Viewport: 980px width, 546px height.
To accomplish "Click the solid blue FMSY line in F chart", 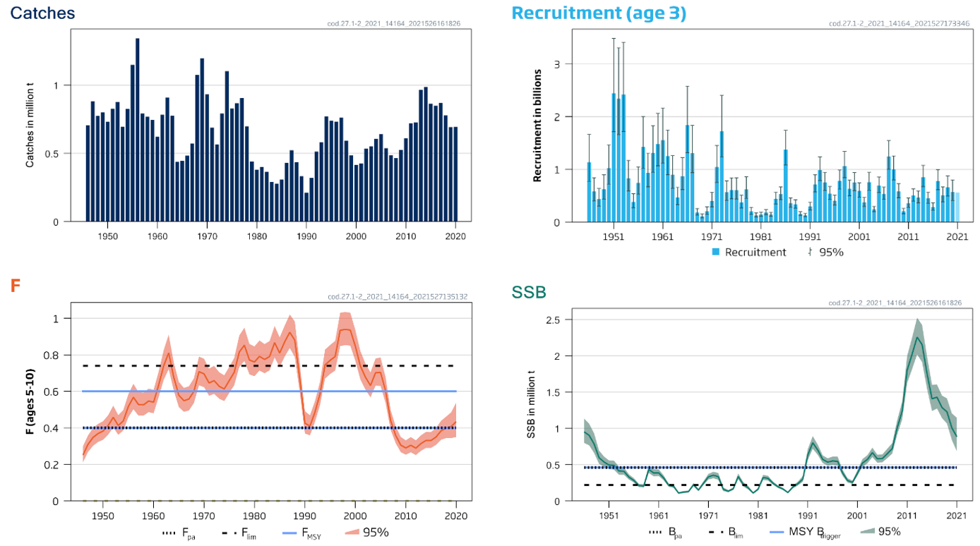I will click(x=268, y=391).
